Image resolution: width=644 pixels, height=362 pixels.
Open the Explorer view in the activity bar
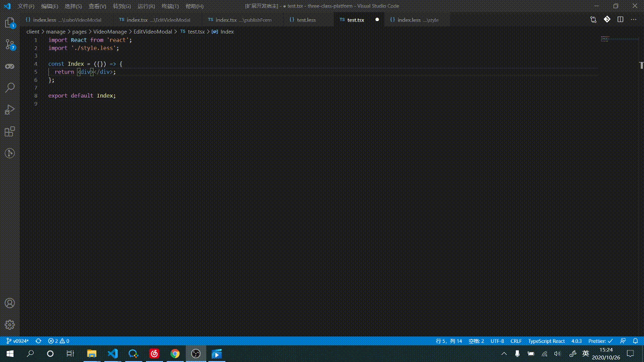pyautogui.click(x=10, y=23)
